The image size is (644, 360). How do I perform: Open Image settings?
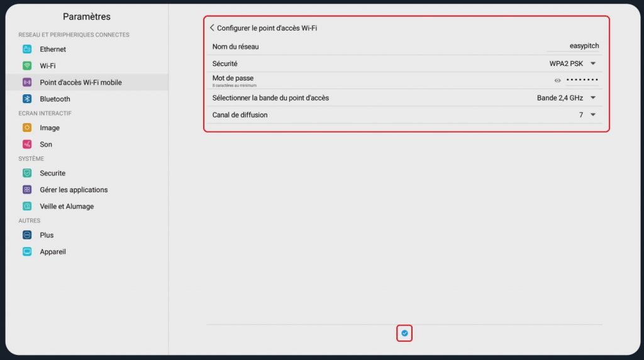click(87, 128)
